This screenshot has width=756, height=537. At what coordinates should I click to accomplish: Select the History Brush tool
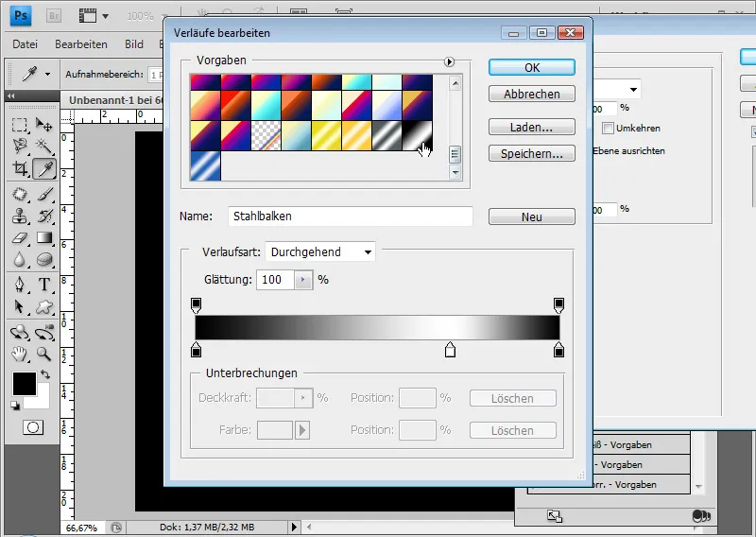tap(43, 216)
